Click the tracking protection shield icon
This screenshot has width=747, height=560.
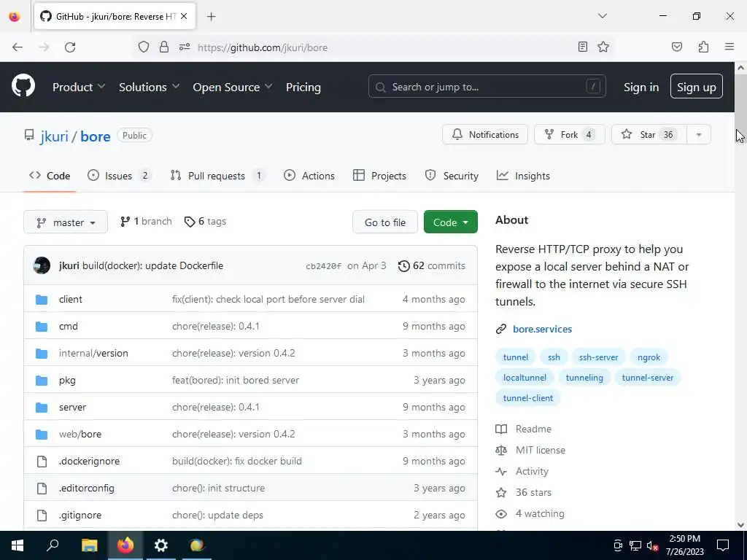tap(144, 47)
